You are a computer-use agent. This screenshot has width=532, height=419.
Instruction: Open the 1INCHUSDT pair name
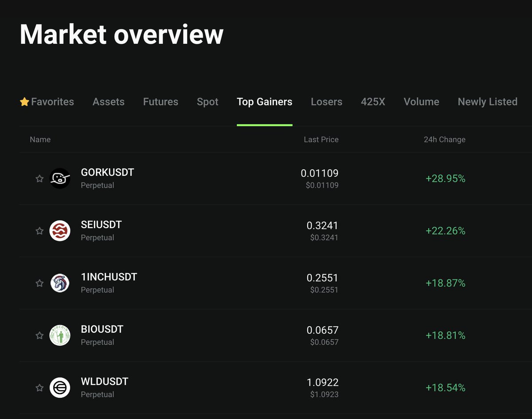point(109,277)
